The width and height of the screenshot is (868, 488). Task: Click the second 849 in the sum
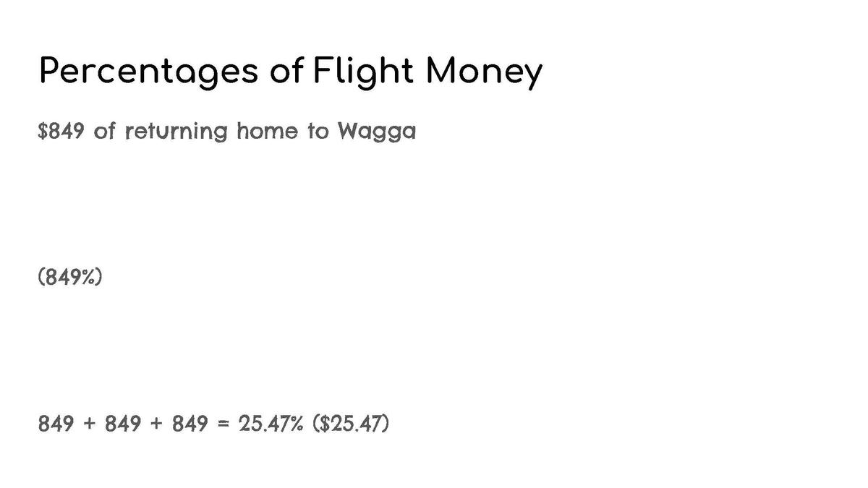(x=123, y=423)
